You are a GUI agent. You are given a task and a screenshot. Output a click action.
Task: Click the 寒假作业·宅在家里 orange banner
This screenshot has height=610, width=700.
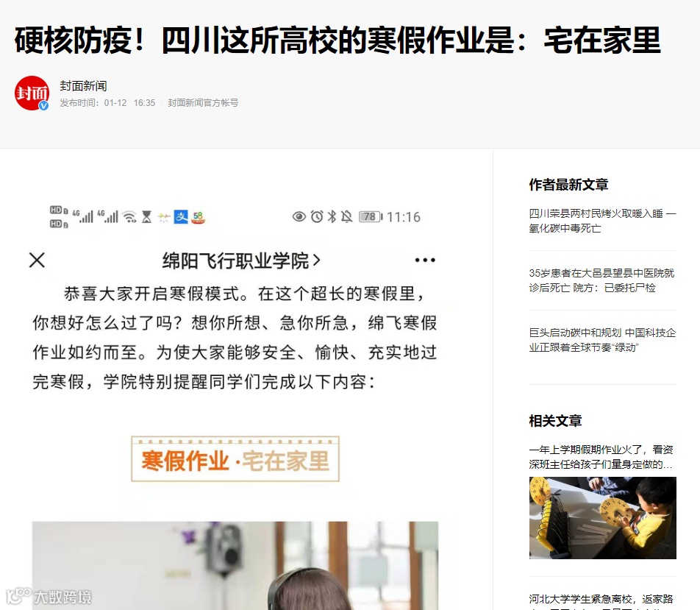click(x=235, y=459)
